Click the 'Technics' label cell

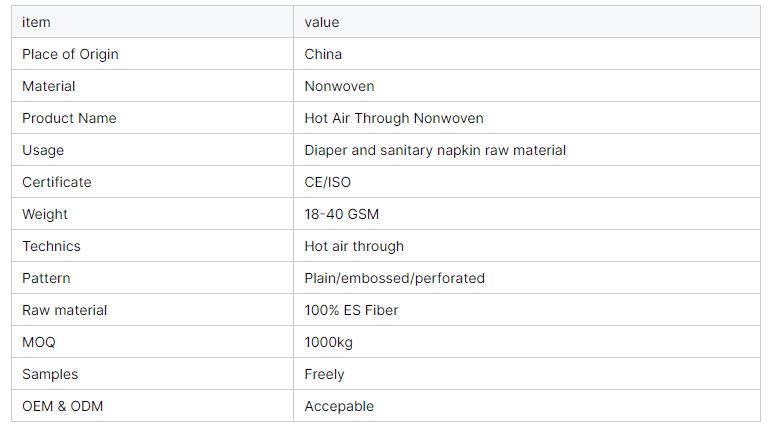[51, 246]
